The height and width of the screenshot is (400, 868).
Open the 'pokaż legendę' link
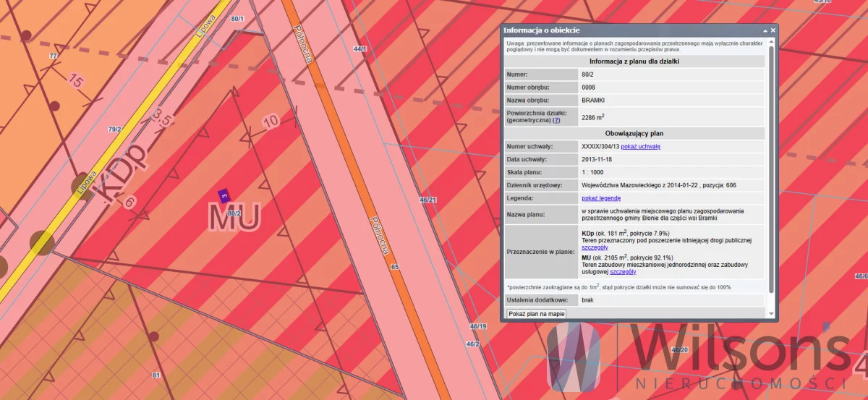[601, 197]
